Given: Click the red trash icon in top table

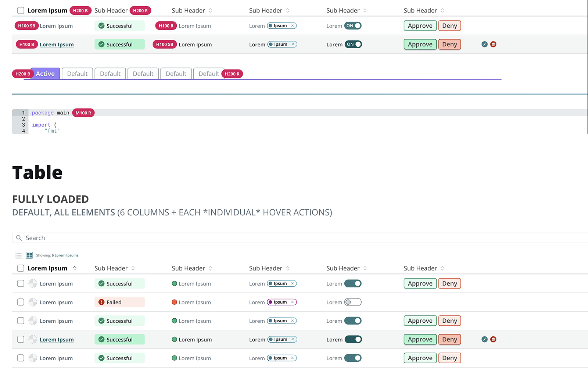Looking at the screenshot, I should (x=493, y=45).
